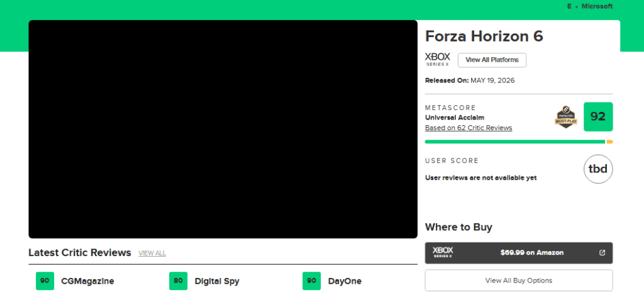644x295 pixels.
Task: Open Based on 62 Critic Reviews link
Action: pos(469,128)
